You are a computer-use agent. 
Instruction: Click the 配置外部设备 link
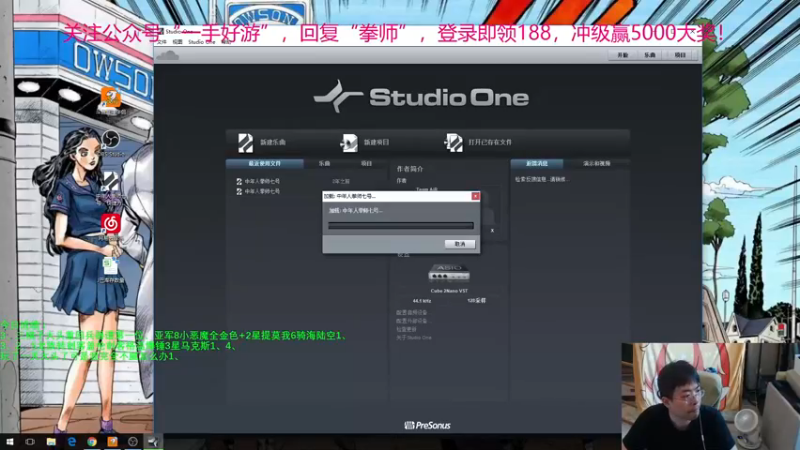point(413,321)
